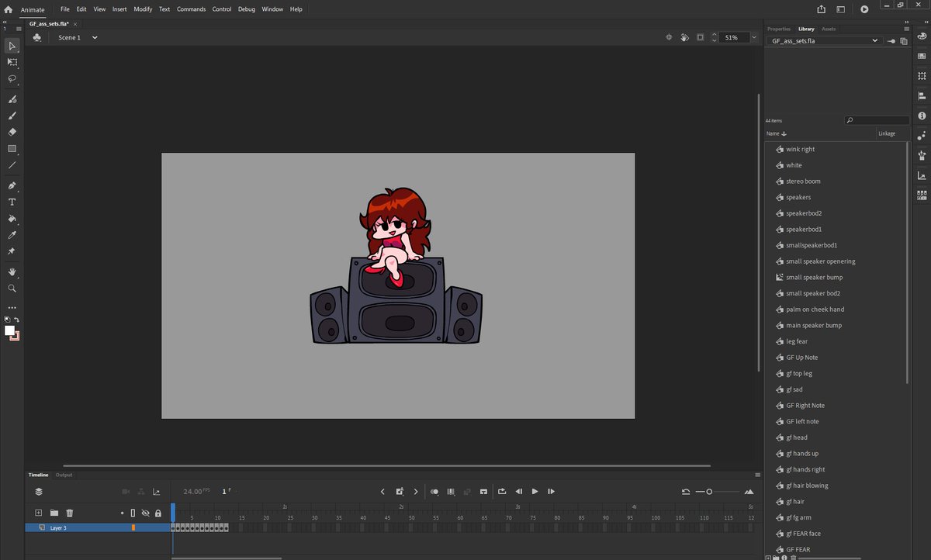
Task: Toggle the Loop playback button
Action: coord(502,491)
